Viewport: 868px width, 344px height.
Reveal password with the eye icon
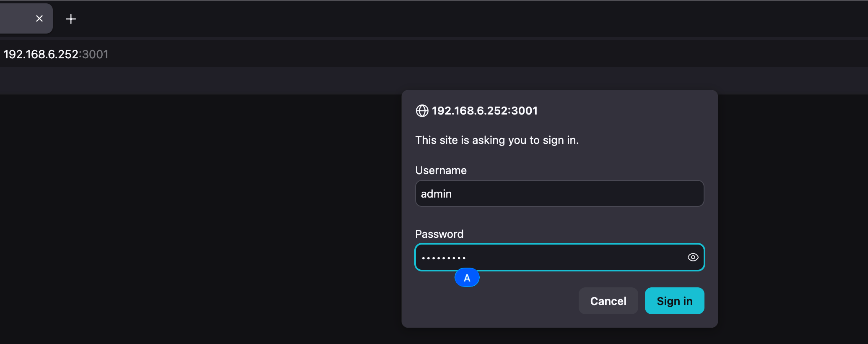(x=693, y=257)
